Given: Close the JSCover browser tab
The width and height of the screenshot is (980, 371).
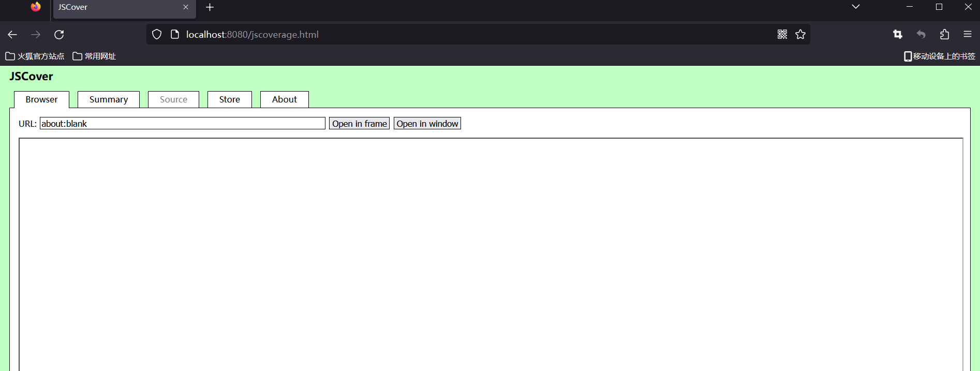Looking at the screenshot, I should 186,7.
